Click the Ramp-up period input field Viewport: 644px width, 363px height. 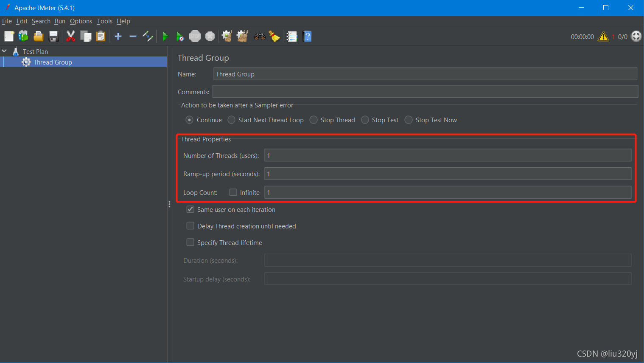coord(448,174)
